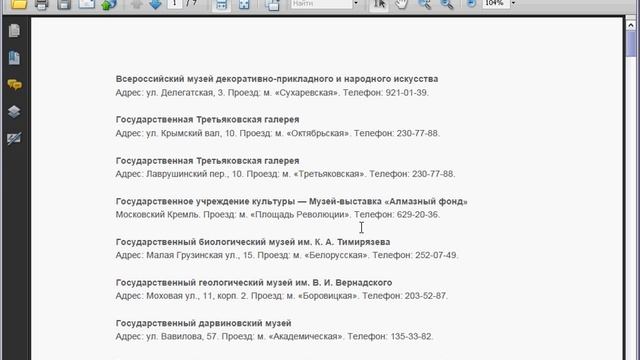Image resolution: width=640 pixels, height=360 pixels.
Task: Zoom out with the blue minus button
Action: click(x=471, y=4)
